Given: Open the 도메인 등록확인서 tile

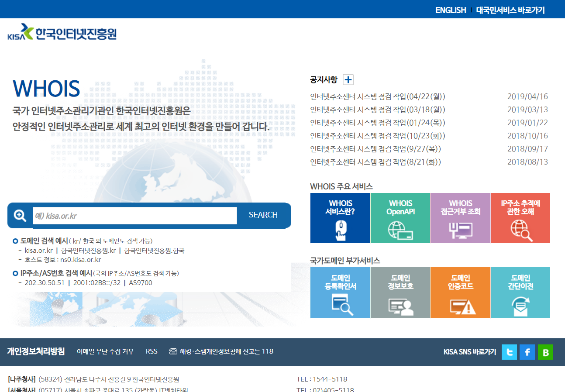Looking at the screenshot, I should (340, 292).
